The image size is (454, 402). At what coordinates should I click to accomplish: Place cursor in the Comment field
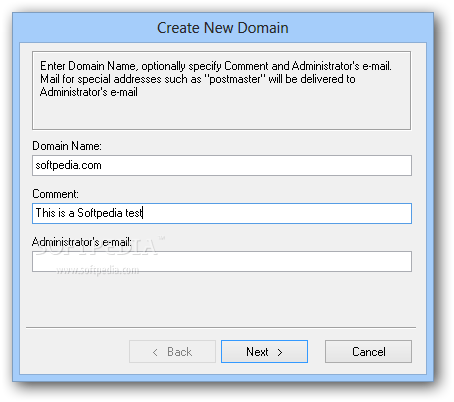click(222, 213)
